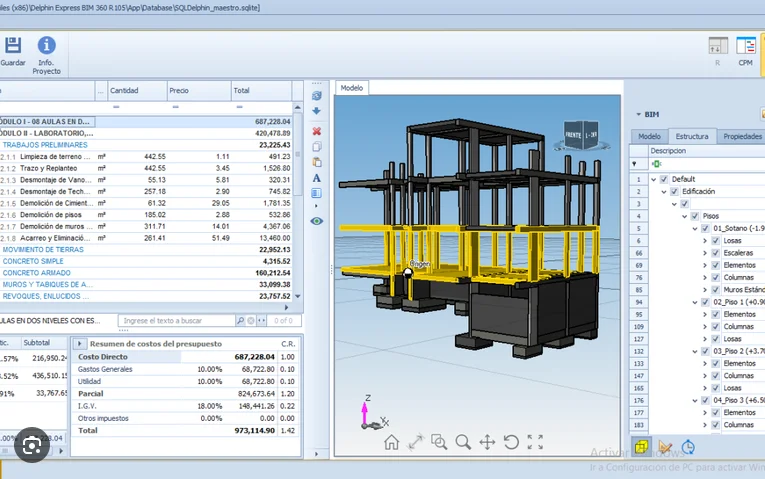
Task: Click the yellow cube icon below BIM tree
Action: (642, 447)
